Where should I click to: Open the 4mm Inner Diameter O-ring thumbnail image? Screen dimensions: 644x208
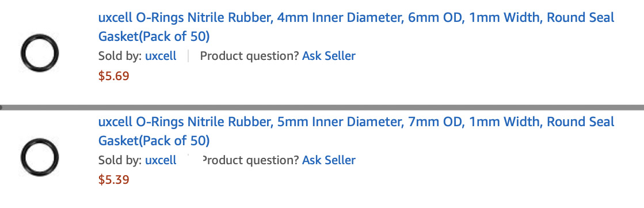click(40, 53)
